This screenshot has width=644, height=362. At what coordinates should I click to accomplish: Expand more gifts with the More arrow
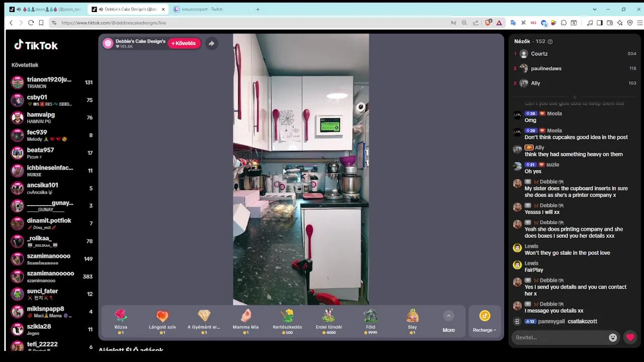(448, 316)
